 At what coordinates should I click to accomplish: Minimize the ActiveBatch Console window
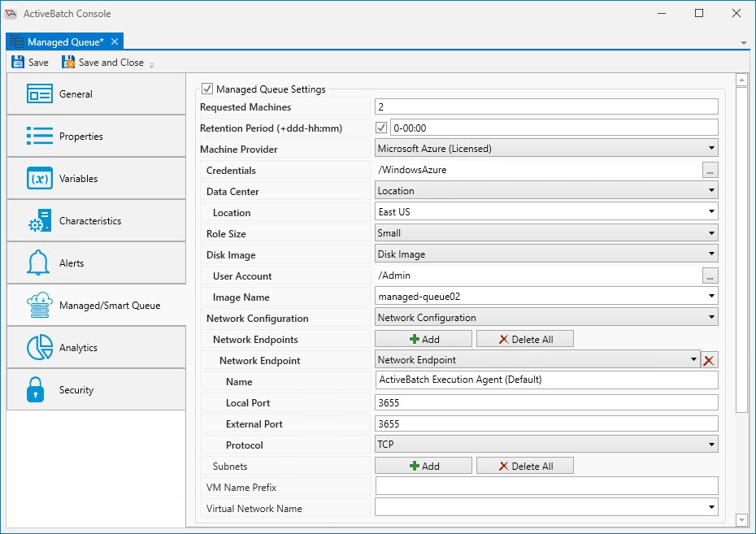point(662,13)
